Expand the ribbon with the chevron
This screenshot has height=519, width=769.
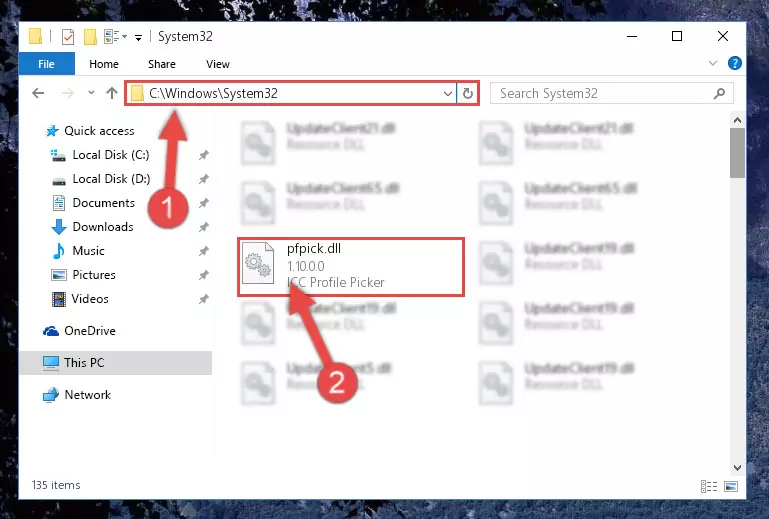click(713, 63)
